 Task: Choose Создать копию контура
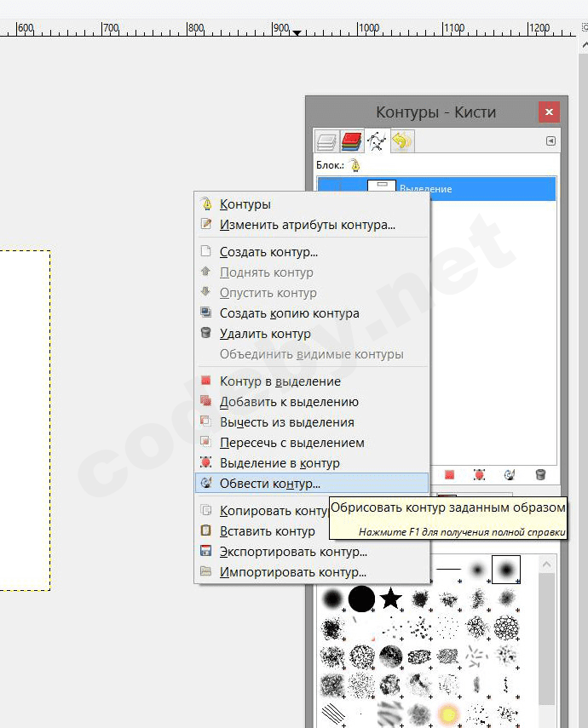pyautogui.click(x=311, y=313)
